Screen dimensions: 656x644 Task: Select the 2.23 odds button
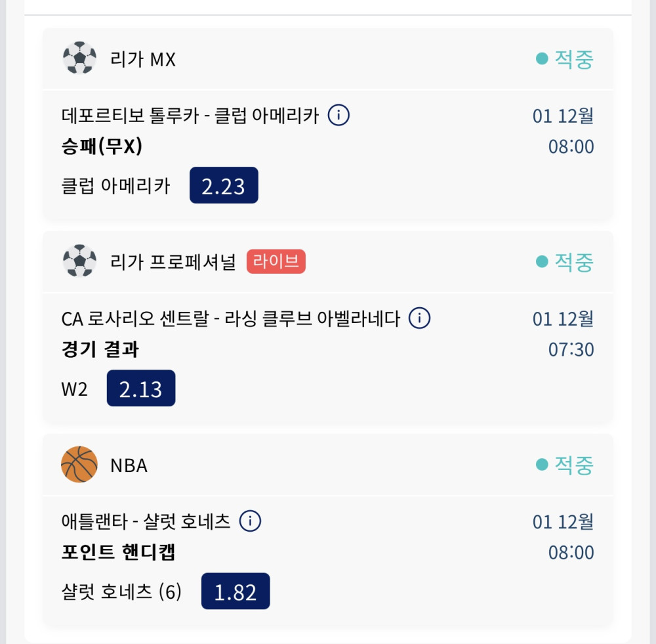coord(224,186)
